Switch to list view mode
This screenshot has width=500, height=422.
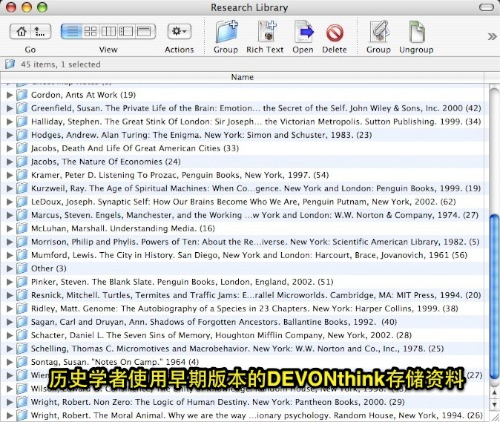pos(72,31)
